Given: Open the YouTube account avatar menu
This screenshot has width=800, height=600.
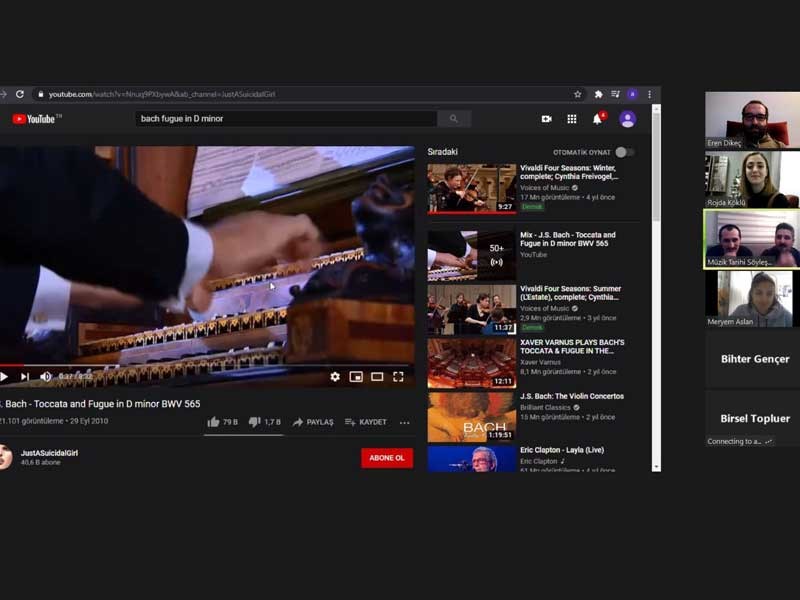Looking at the screenshot, I should (x=628, y=119).
